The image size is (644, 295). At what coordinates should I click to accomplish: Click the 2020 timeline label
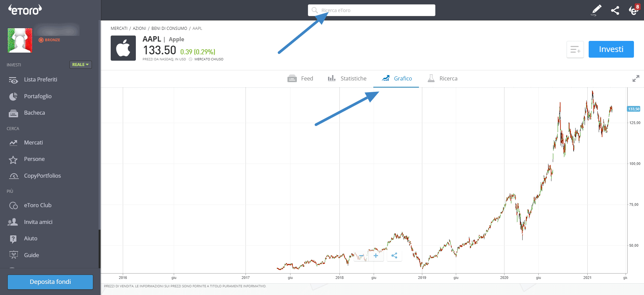(504, 278)
